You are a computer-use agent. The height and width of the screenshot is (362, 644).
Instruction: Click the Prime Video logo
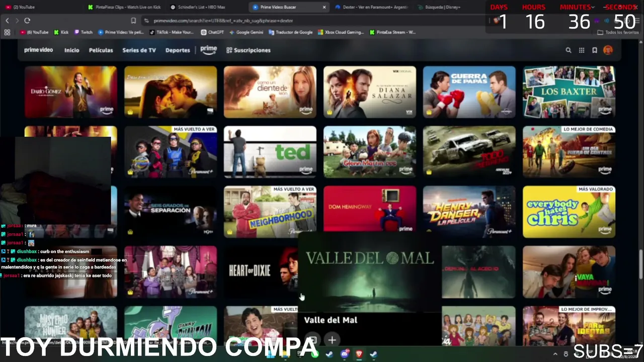click(38, 50)
